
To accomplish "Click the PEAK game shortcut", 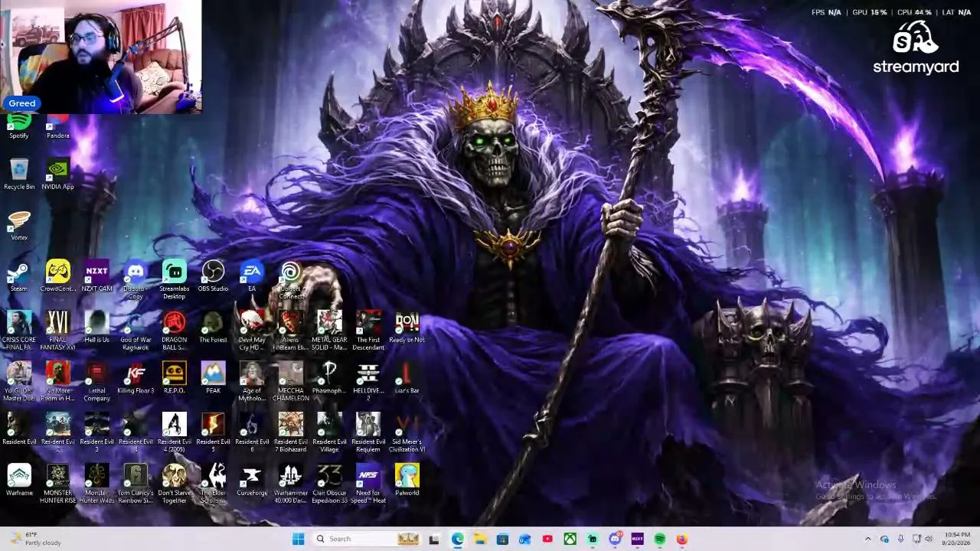I will tap(213, 379).
